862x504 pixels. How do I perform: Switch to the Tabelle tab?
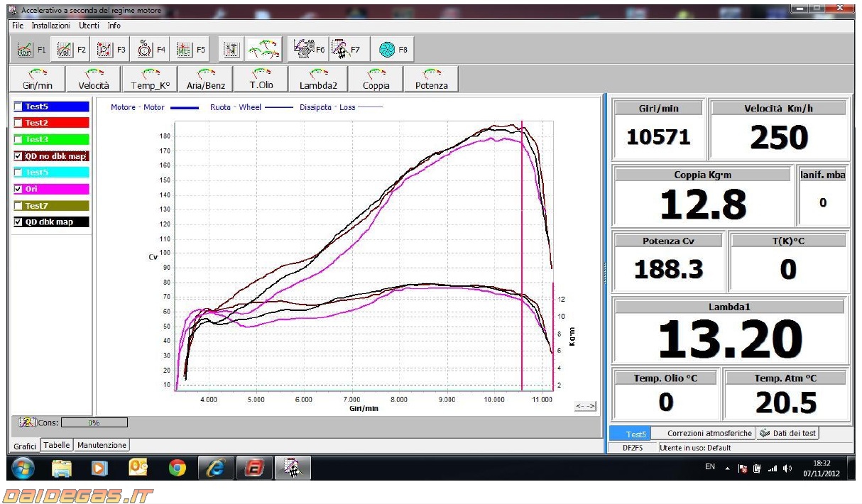(x=57, y=445)
